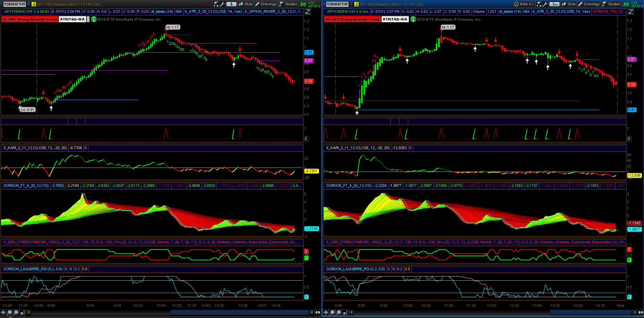Open right chart 3m timeframe selector
644x318 pixels.
click(x=554, y=4)
